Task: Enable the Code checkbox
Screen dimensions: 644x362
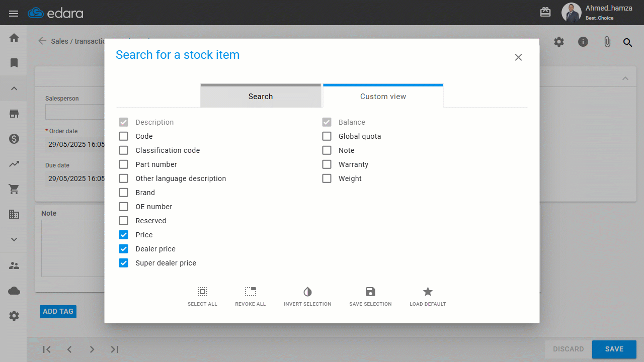Action: tap(123, 136)
